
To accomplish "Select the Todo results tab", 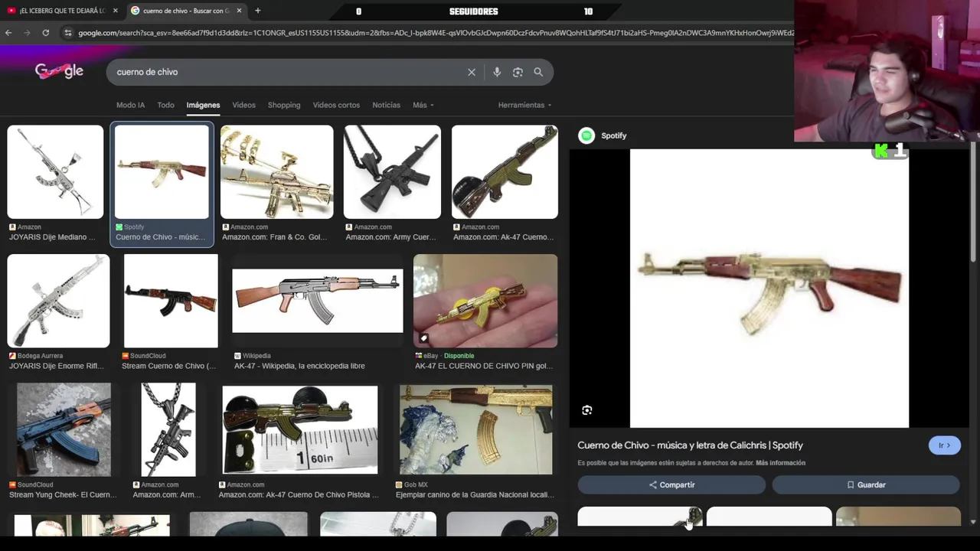I will (166, 105).
